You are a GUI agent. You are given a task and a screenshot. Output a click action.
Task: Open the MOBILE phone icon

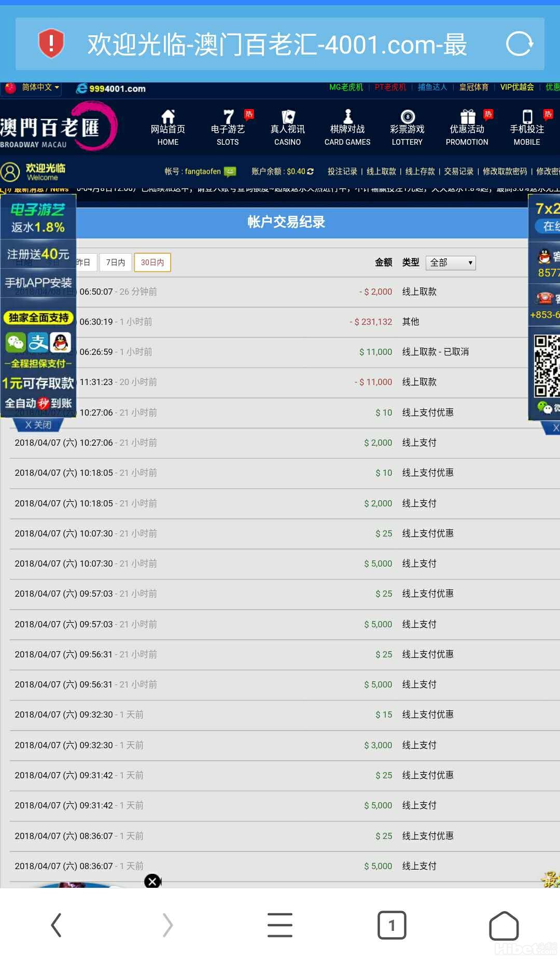point(527,117)
